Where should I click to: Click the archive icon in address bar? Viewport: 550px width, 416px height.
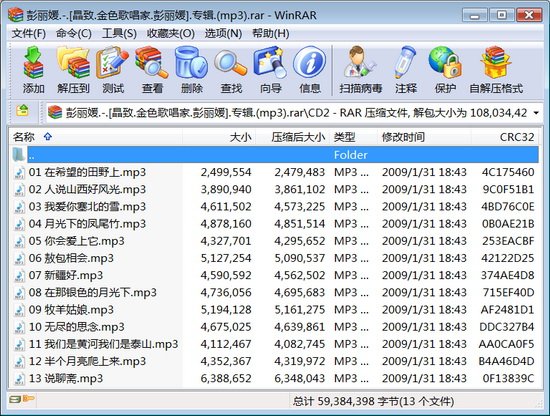click(x=55, y=112)
